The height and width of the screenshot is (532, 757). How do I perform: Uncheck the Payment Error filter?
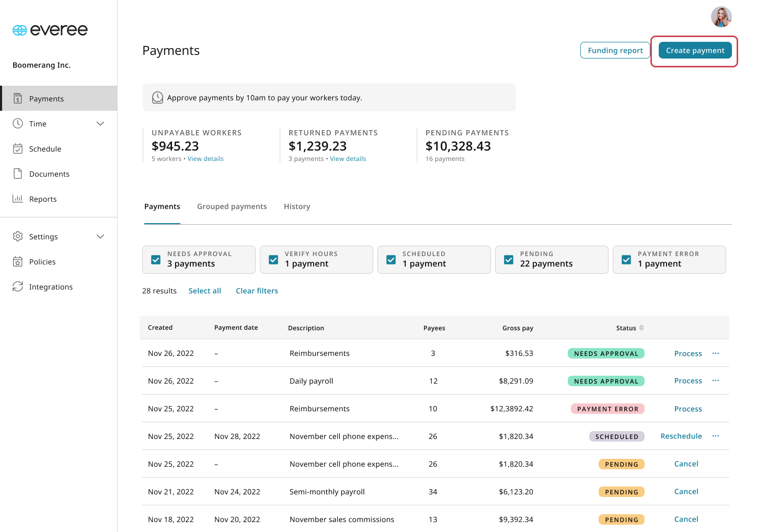(626, 259)
